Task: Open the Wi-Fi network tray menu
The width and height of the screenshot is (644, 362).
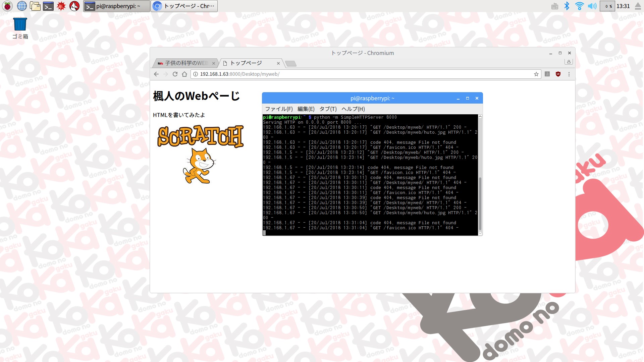Action: pyautogui.click(x=579, y=6)
